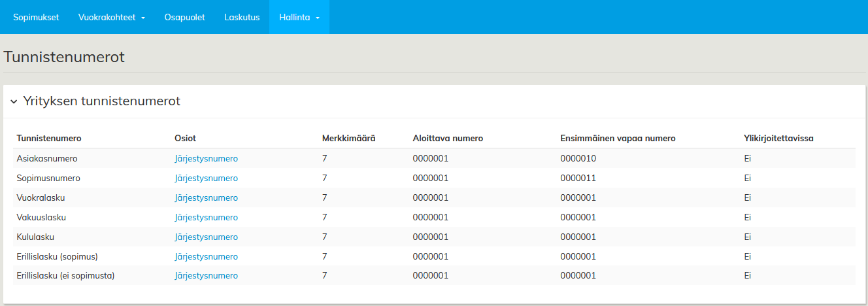The height and width of the screenshot is (306, 868).
Task: Select the Asiakasnumero row label
Action: [x=47, y=158]
